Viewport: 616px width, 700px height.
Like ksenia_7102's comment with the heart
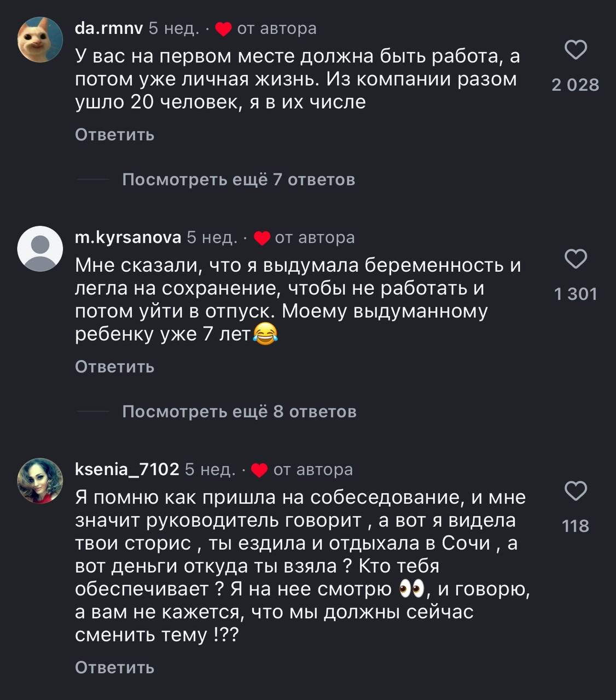click(576, 491)
